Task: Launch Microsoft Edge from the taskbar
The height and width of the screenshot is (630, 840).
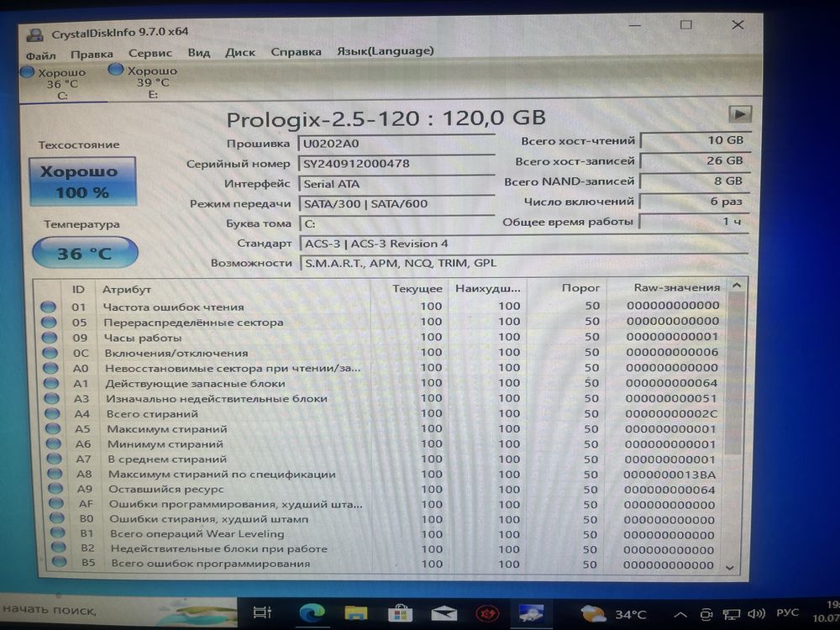Action: pos(312,612)
